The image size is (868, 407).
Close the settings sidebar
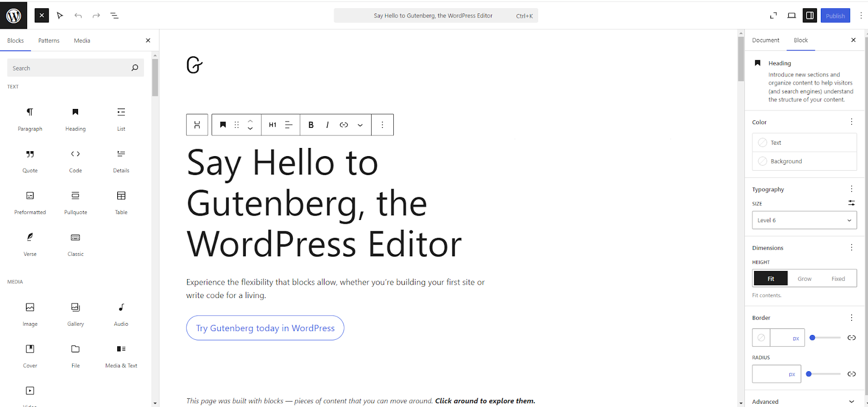click(x=853, y=40)
